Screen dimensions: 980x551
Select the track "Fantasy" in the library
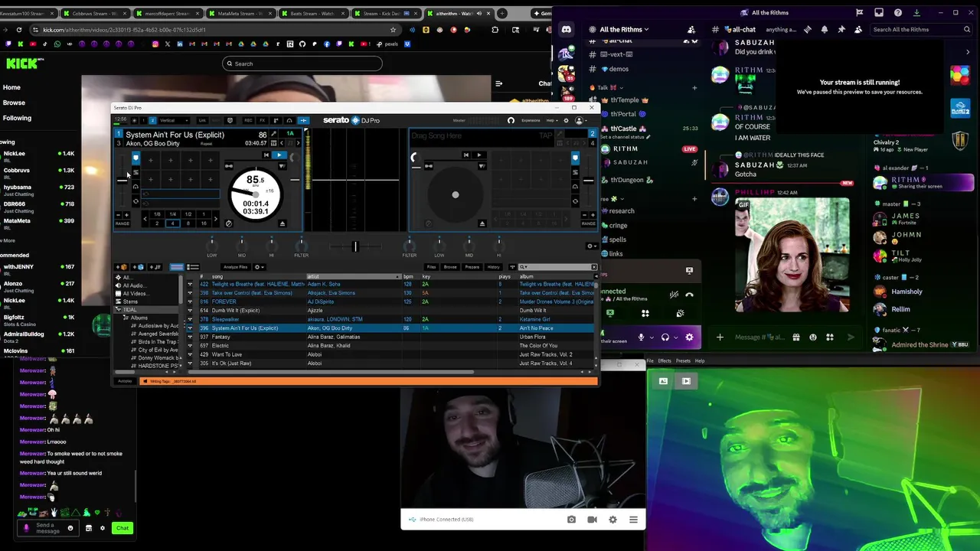(x=220, y=337)
